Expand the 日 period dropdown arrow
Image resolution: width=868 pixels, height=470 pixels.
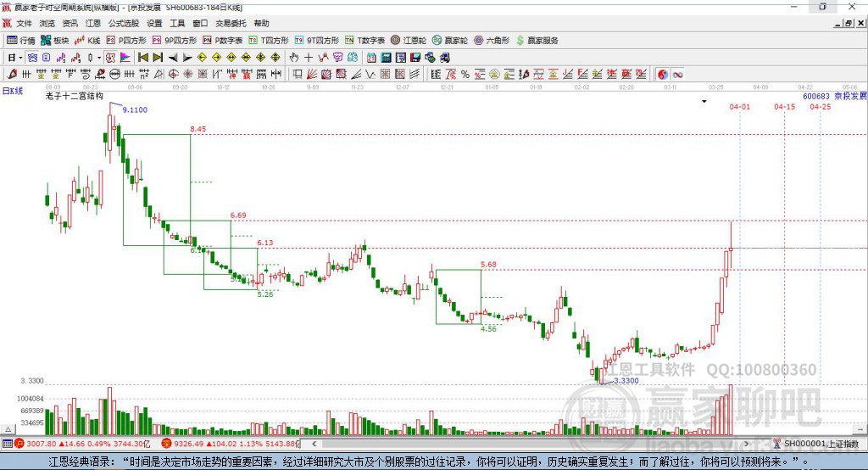[20, 58]
